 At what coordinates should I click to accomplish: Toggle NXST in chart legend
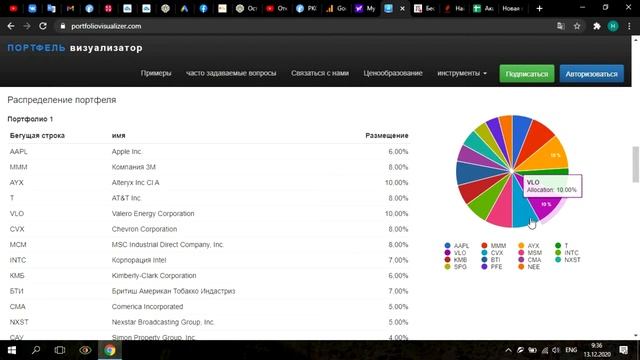pos(568,260)
